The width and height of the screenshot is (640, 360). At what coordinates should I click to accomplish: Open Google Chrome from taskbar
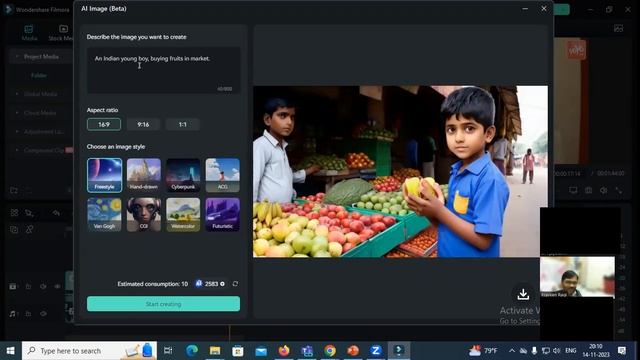(x=330, y=351)
